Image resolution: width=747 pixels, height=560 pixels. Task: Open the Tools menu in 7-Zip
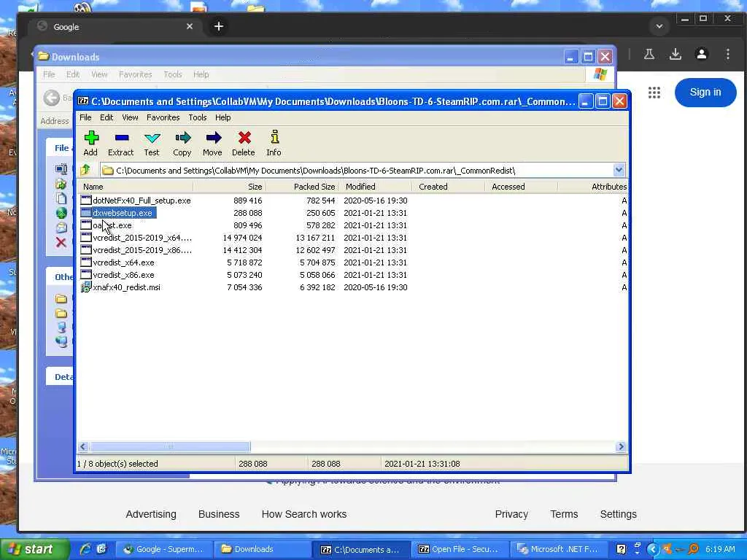click(197, 117)
